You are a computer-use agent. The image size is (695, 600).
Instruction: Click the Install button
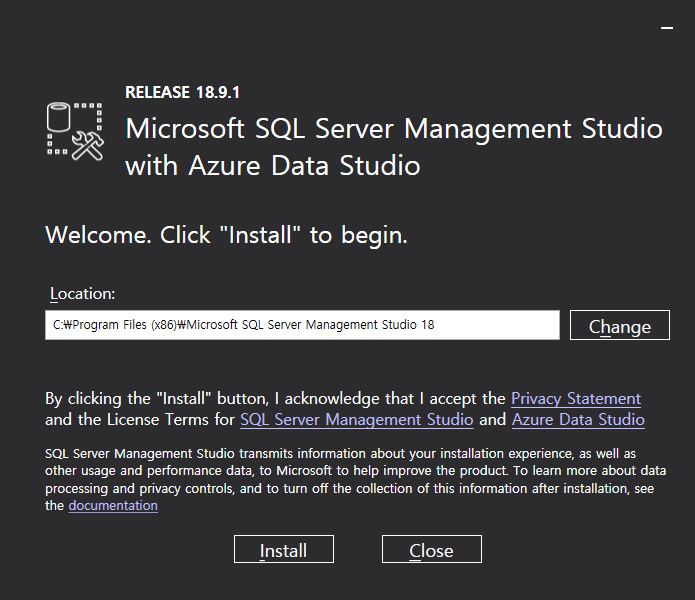click(x=284, y=549)
